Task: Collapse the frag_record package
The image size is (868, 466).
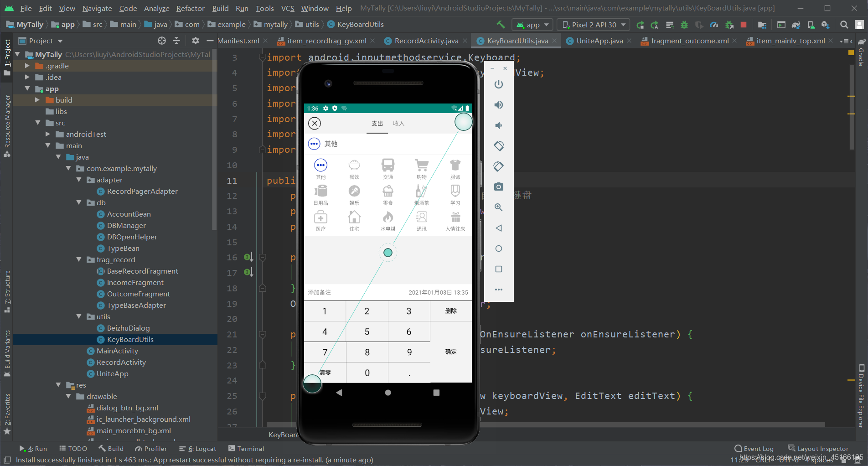Action: tap(79, 259)
